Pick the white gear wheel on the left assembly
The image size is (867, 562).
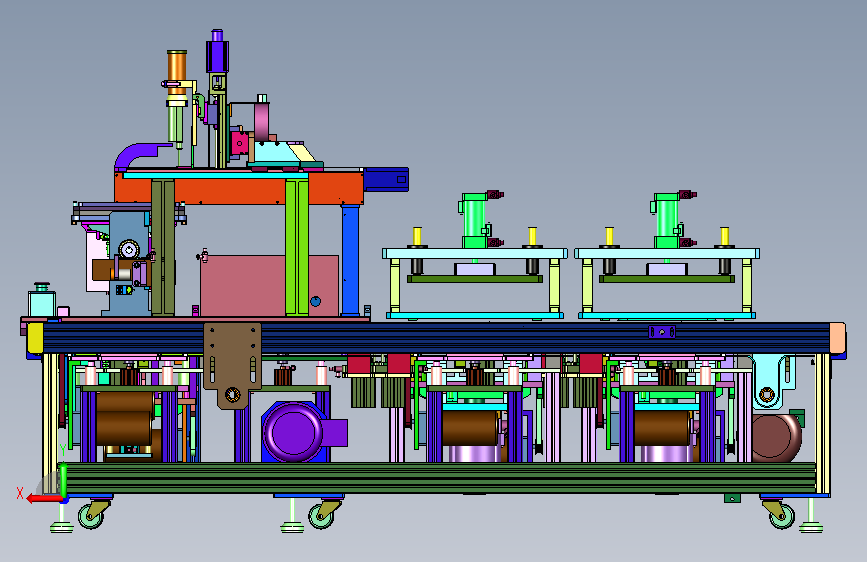tap(129, 249)
